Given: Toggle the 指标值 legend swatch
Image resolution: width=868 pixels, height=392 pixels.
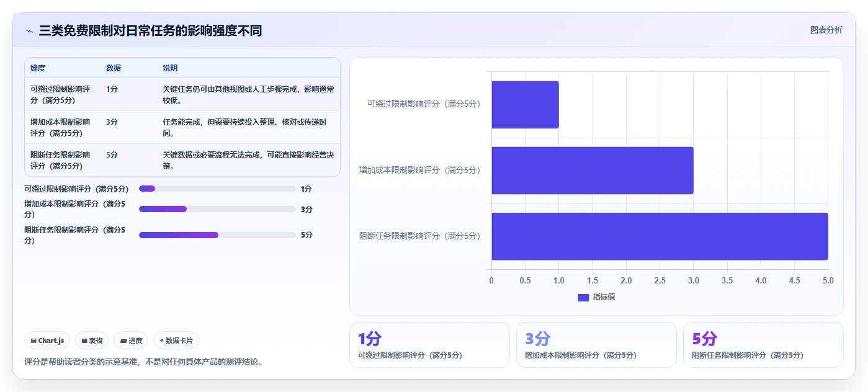Looking at the screenshot, I should click(x=583, y=297).
